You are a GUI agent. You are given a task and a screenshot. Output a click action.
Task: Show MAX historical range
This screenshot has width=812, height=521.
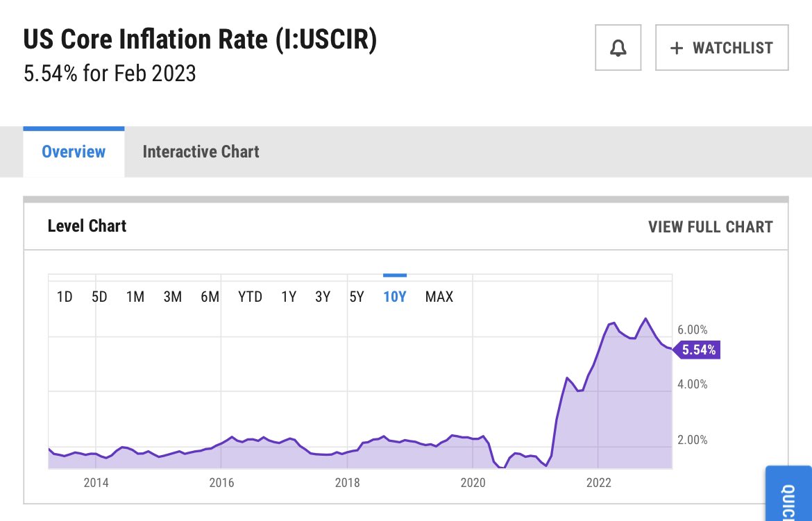(439, 297)
